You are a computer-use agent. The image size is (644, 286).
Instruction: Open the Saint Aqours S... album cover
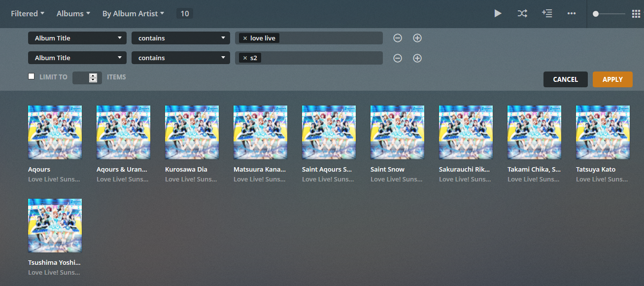click(329, 132)
